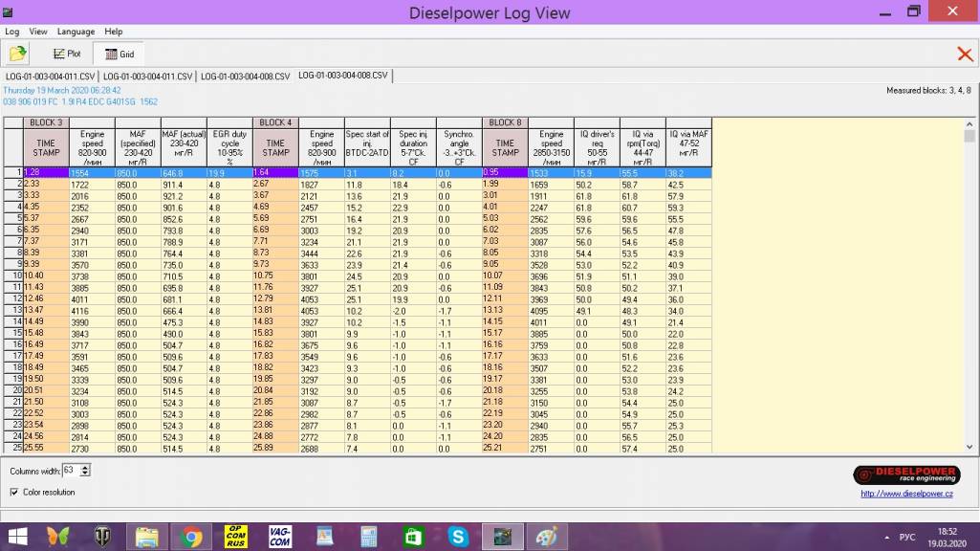Click the Columns width input field

tap(71, 471)
